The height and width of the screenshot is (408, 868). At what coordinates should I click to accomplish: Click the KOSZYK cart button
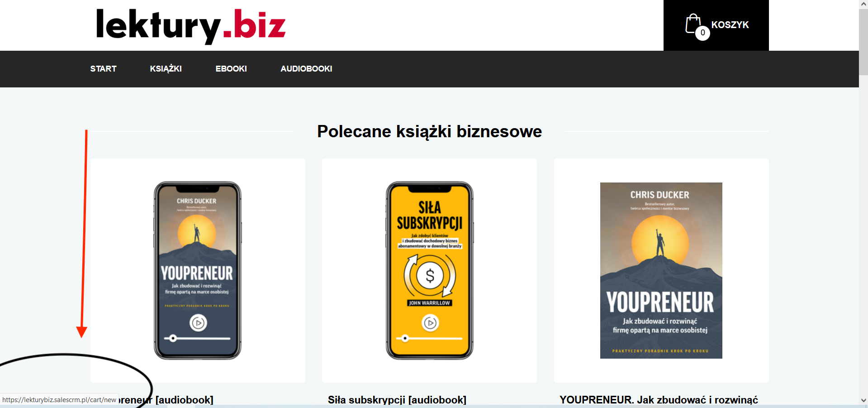coord(716,25)
